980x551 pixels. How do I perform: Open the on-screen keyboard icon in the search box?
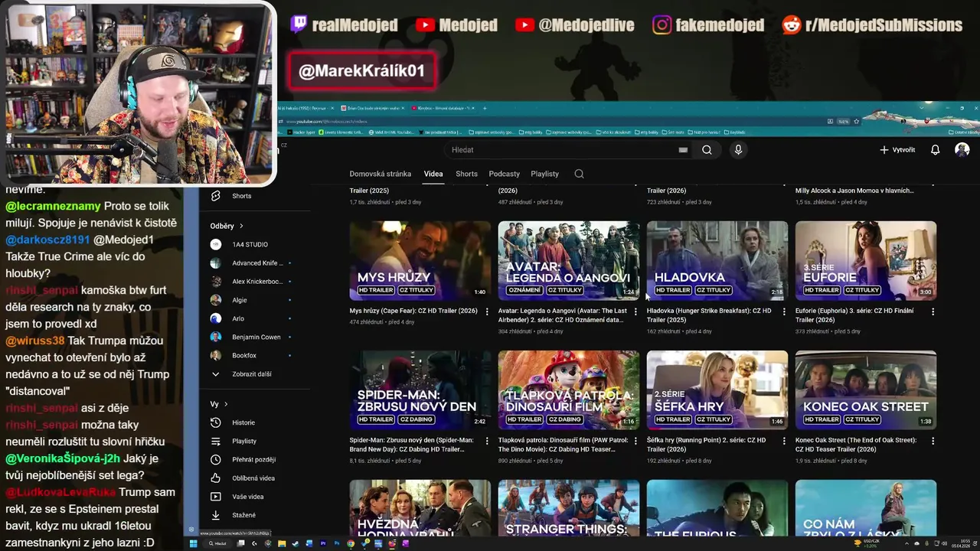click(683, 150)
